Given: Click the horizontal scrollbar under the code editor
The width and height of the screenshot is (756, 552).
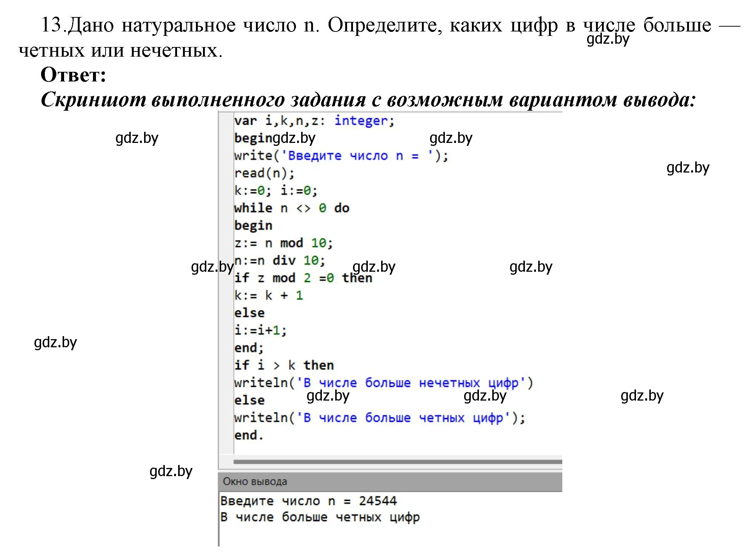Looking at the screenshot, I should (398, 462).
